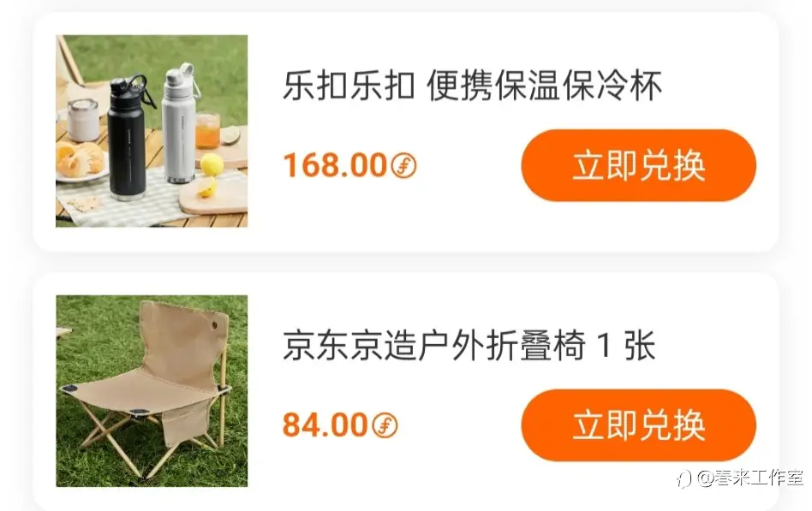Click the watermark logo icon before @春来工作室
The width and height of the screenshot is (812, 511).
pyautogui.click(x=684, y=478)
